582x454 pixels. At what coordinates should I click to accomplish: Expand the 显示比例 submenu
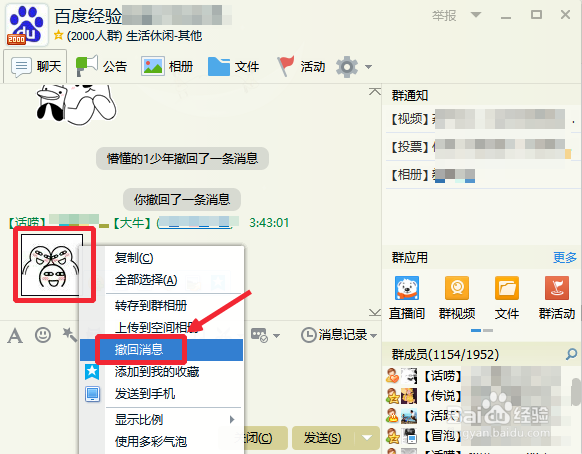coord(161,419)
